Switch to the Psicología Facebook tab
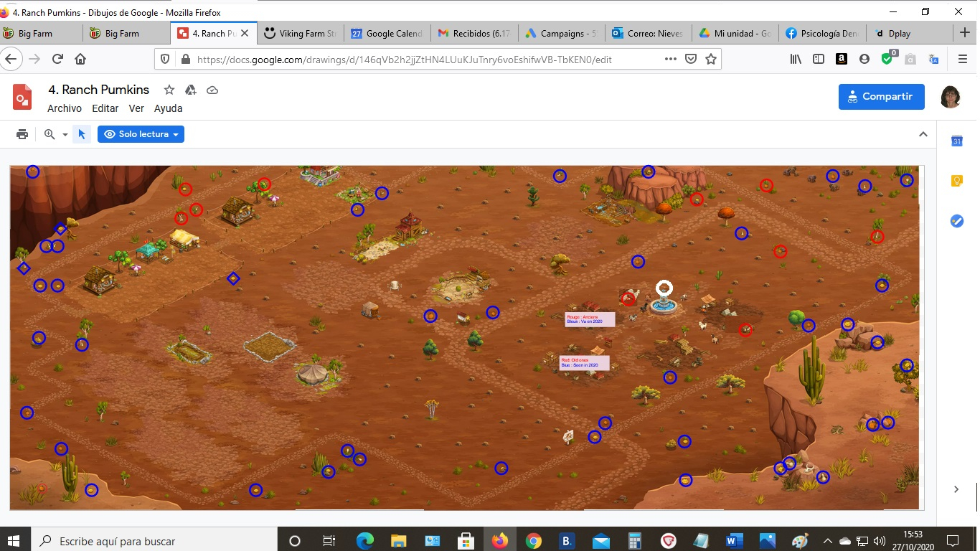 (x=821, y=33)
